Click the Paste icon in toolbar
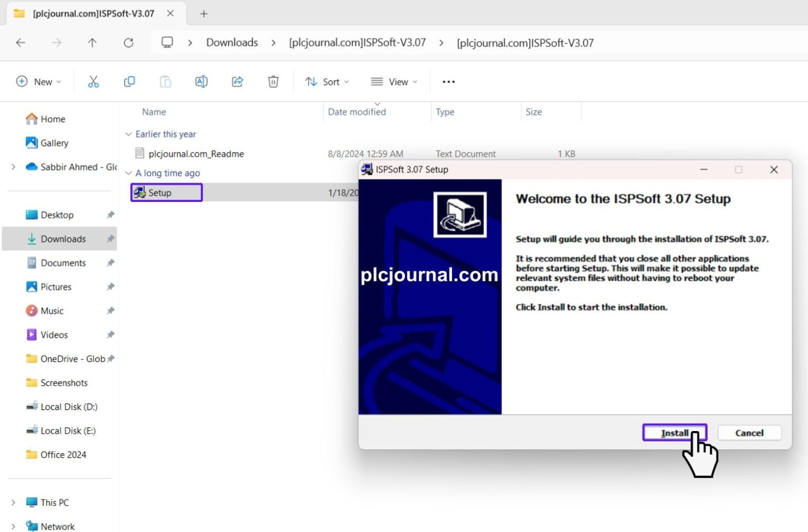Screen dimensions: 808x532 [165, 81]
